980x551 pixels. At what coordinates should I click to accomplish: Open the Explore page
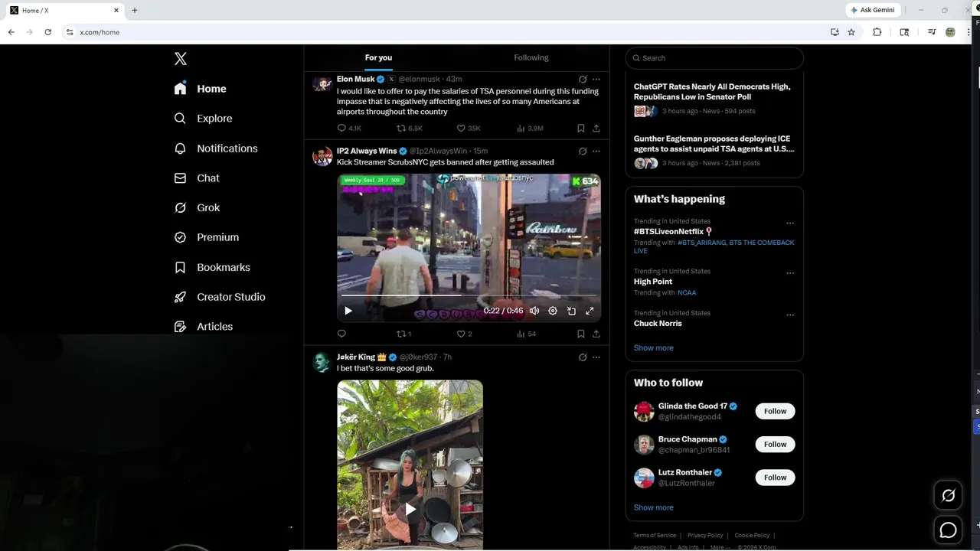click(x=203, y=119)
